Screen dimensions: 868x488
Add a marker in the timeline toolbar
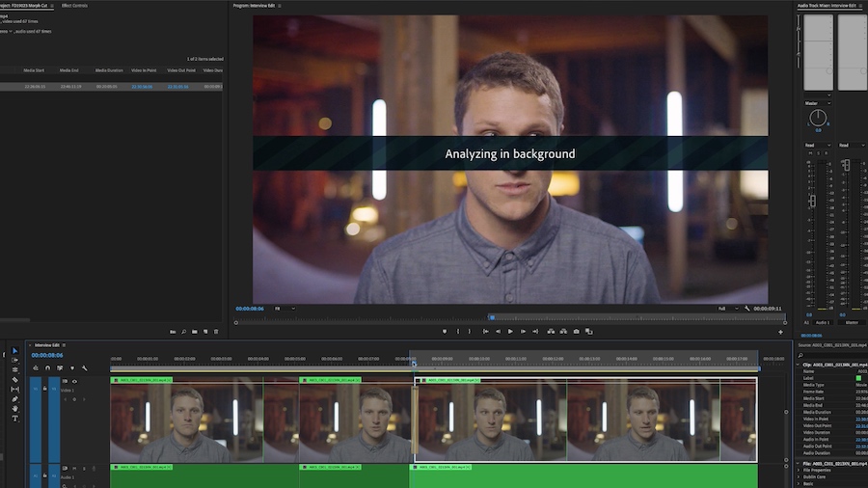(72, 368)
